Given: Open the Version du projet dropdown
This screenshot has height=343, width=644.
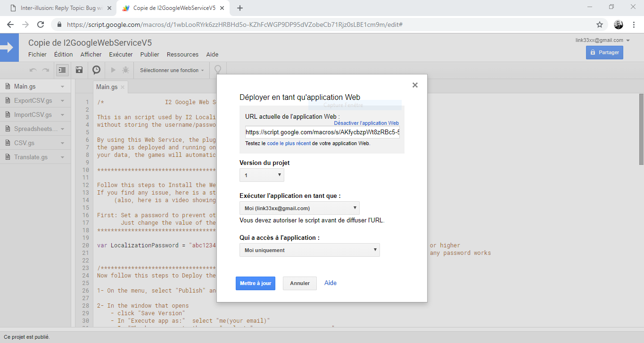Looking at the screenshot, I should coord(262,175).
